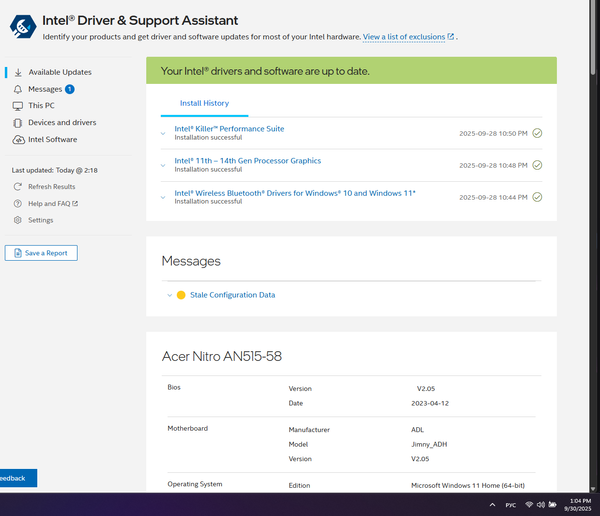Viewport: 600px width, 516px height.
Task: Open Messages via the bell icon
Action: pyautogui.click(x=18, y=89)
